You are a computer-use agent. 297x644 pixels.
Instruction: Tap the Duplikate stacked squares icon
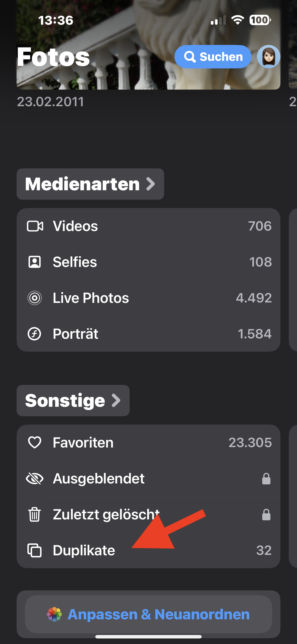coord(35,550)
